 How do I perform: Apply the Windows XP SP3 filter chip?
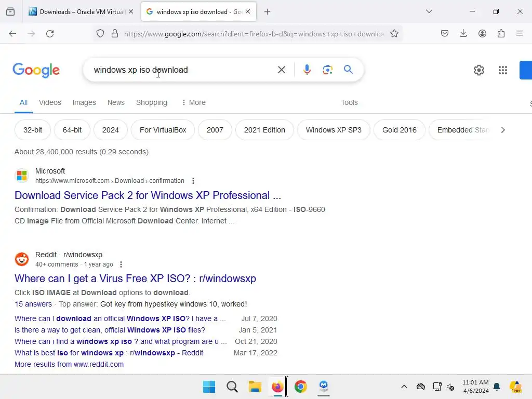pyautogui.click(x=334, y=130)
